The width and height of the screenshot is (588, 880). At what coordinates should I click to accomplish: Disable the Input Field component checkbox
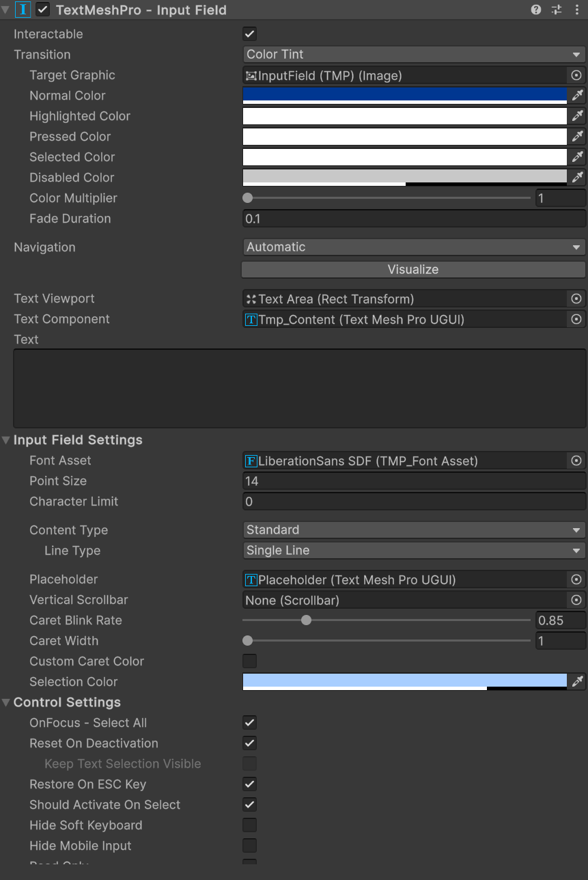pos(43,10)
